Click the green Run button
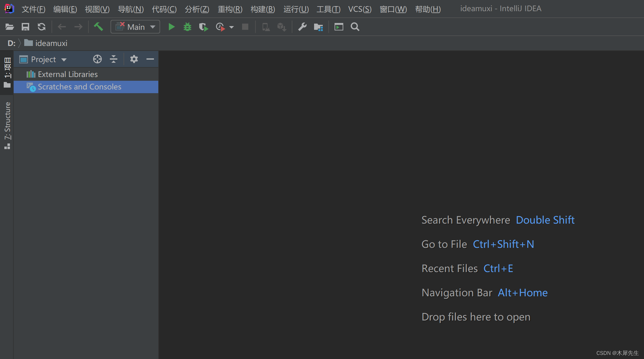 (x=171, y=27)
